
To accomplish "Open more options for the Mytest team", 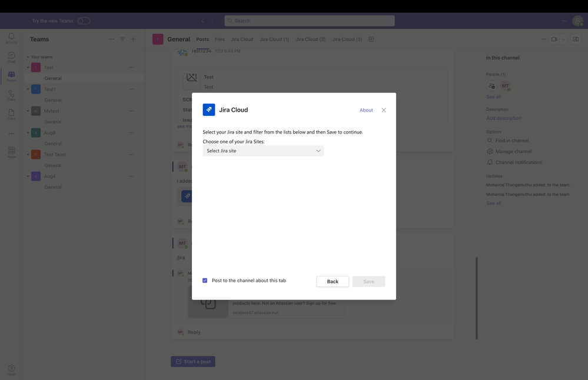I will click(132, 111).
